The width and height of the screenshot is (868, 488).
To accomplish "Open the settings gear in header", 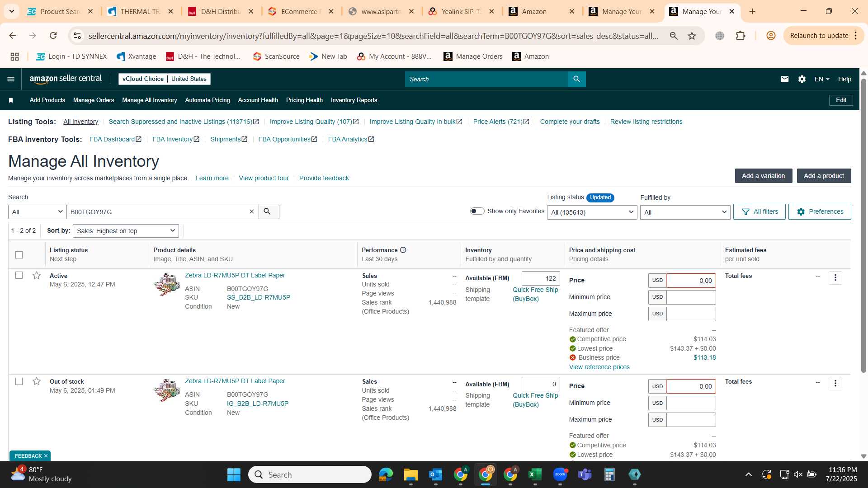I will (802, 79).
